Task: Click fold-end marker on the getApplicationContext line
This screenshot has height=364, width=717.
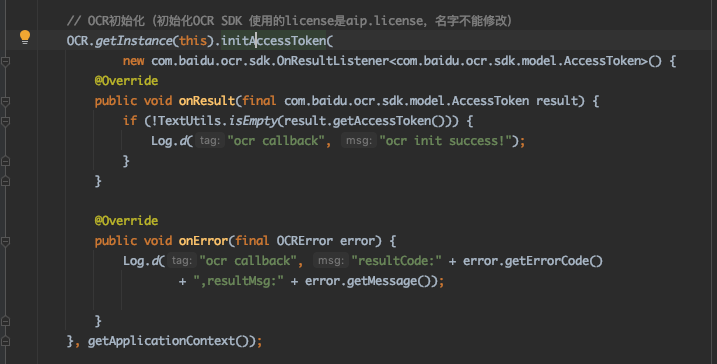Action: [5, 341]
